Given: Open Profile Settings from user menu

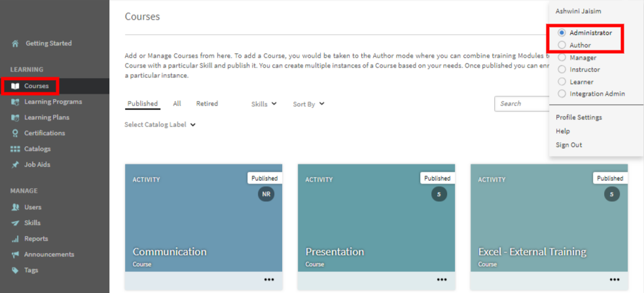Looking at the screenshot, I should (x=579, y=117).
